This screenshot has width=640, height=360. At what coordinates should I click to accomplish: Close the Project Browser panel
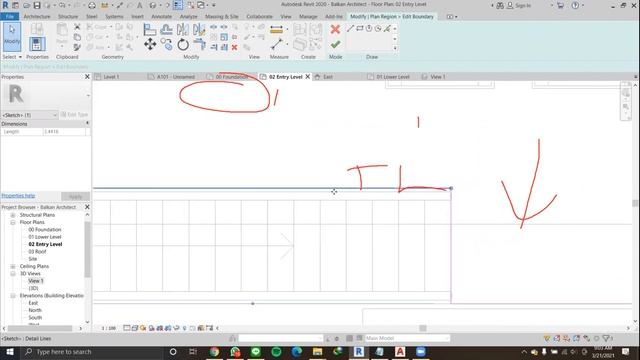[x=87, y=207]
